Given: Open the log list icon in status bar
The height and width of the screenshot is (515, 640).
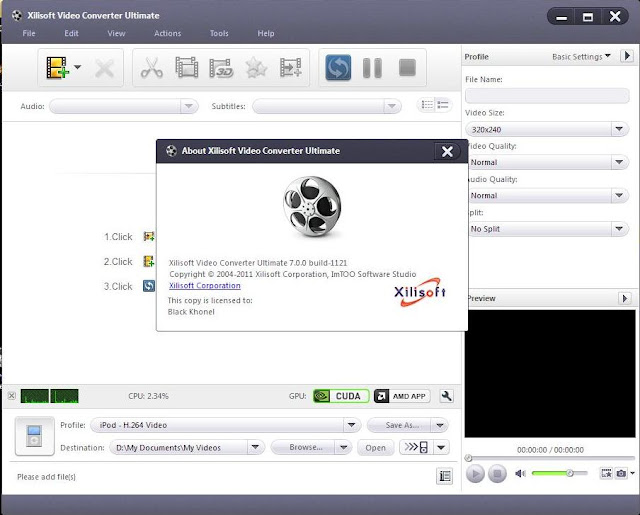Looking at the screenshot, I should (x=444, y=476).
